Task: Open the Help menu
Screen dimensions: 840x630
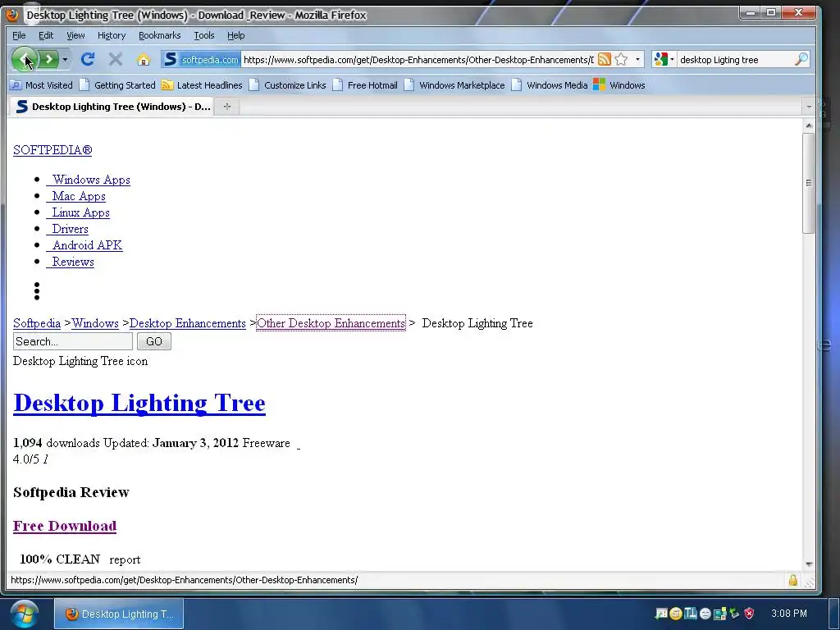Action: tap(235, 35)
